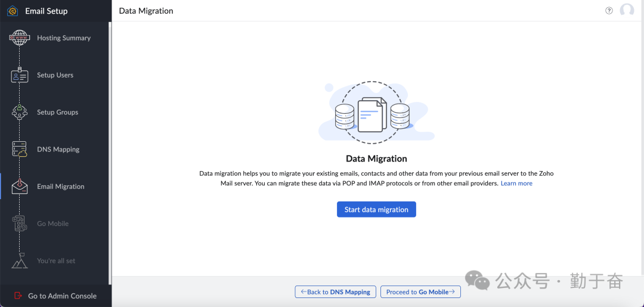
Task: Click the Hosting Summary globe icon
Action: (19, 38)
